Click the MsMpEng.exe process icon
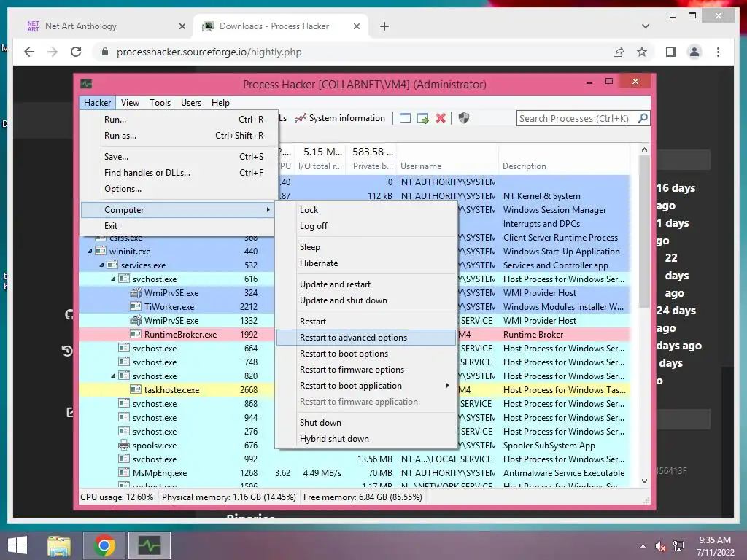 [124, 473]
